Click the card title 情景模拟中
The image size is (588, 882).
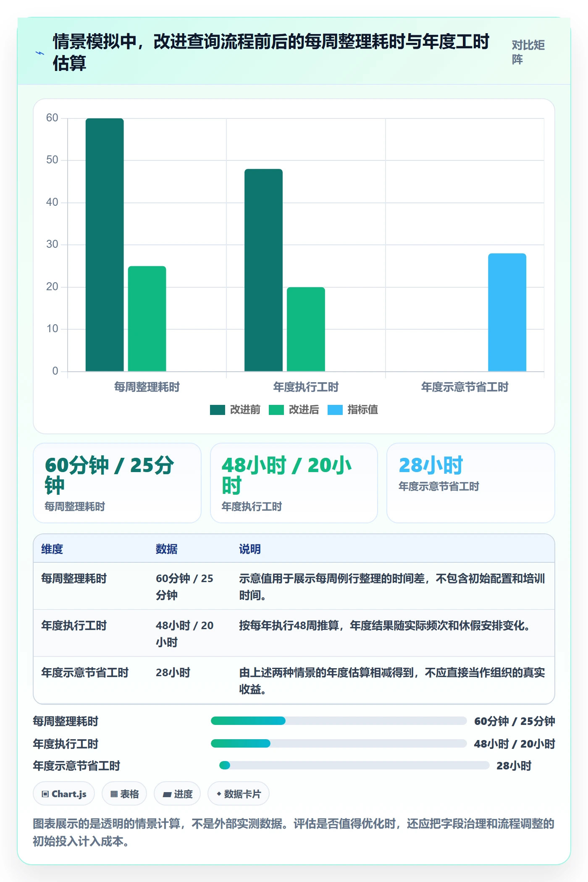[271, 52]
